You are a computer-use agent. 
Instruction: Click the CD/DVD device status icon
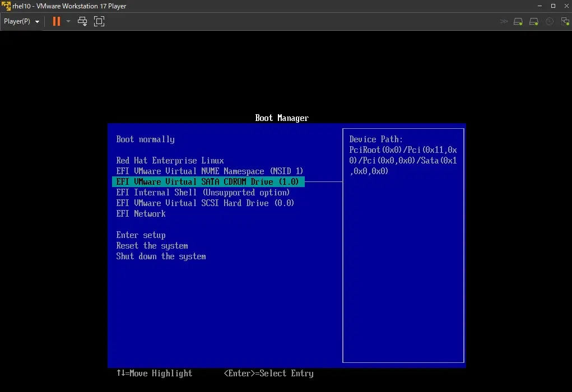[x=533, y=21]
